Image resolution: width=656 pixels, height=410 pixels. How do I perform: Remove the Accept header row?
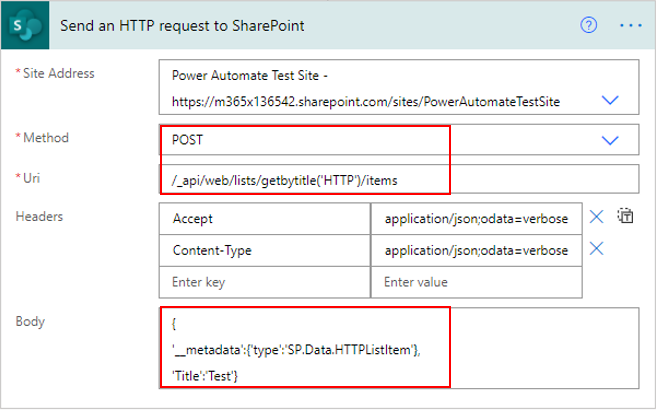pyautogui.click(x=596, y=217)
